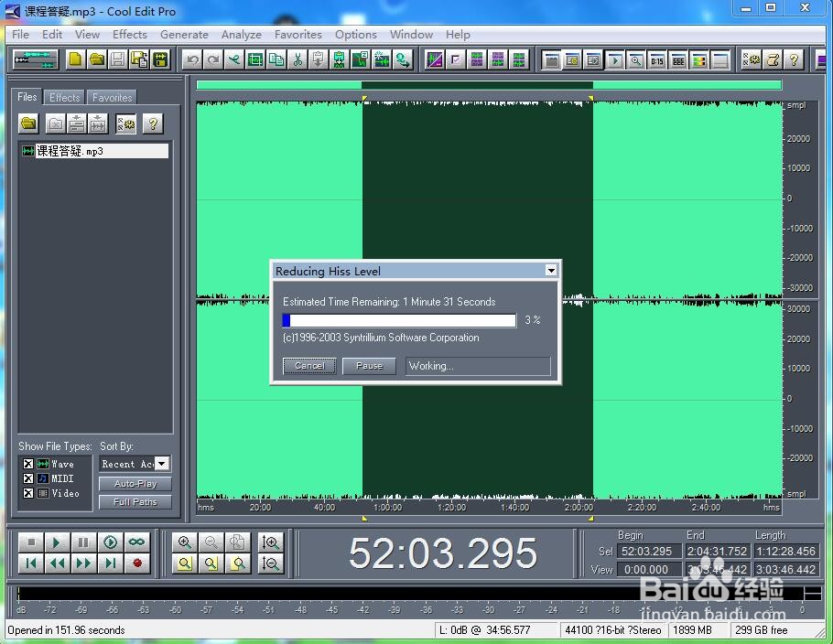833x644 pixels.
Task: Click the Open file folder icon in main toolbar
Action: coord(97,59)
